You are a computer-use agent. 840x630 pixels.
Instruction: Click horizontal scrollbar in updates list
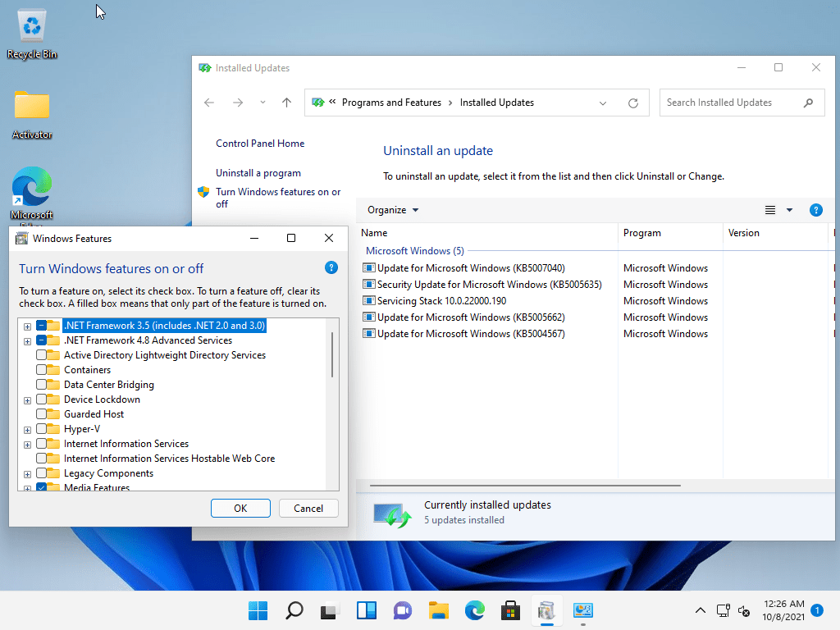[525, 486]
